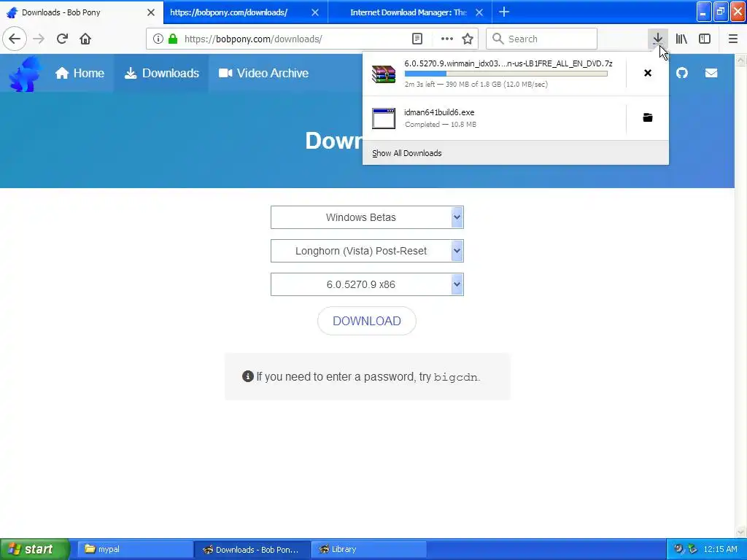This screenshot has width=747, height=560.
Task: Switch to https://bobpony.com/downloads/ tab
Action: pos(245,12)
